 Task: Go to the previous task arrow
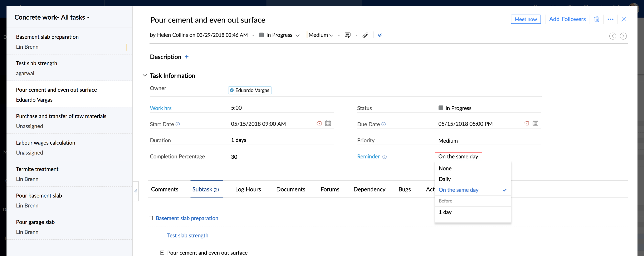[x=613, y=36]
